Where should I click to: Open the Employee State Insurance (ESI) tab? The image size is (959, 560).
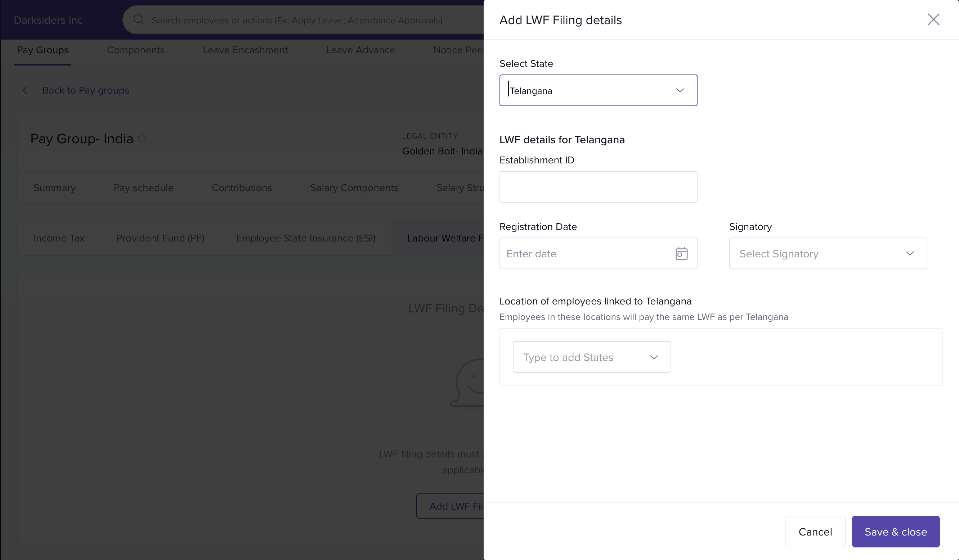[x=306, y=238]
